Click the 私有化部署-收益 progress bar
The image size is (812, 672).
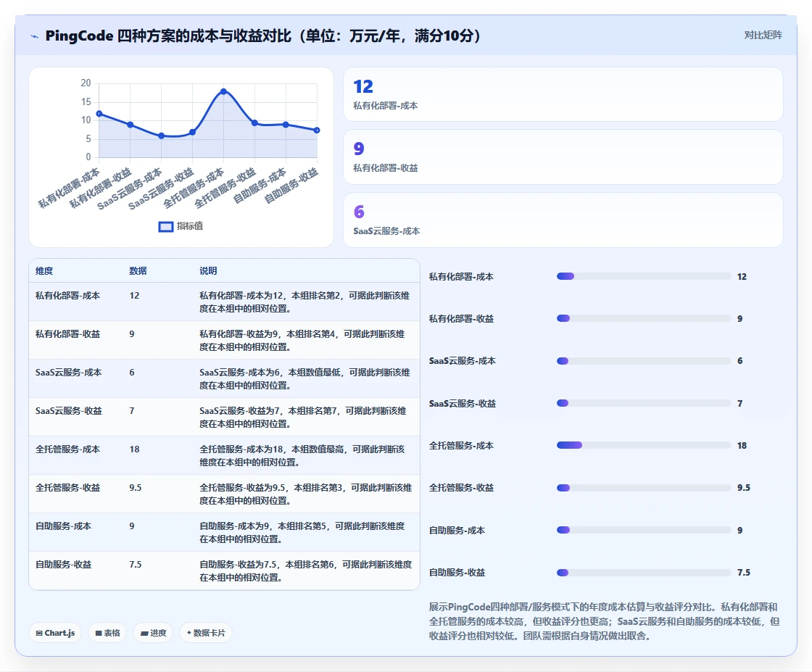point(644,318)
